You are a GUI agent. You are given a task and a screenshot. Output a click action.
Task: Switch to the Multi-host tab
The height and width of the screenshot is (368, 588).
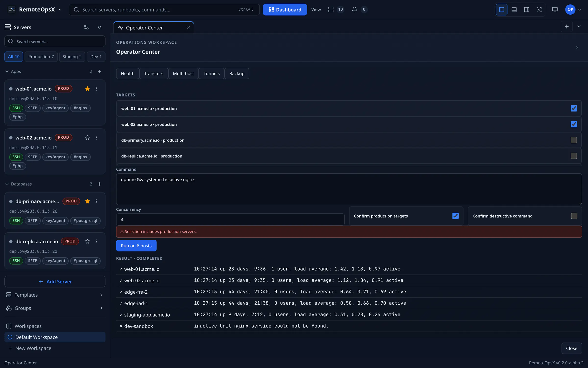pyautogui.click(x=183, y=74)
